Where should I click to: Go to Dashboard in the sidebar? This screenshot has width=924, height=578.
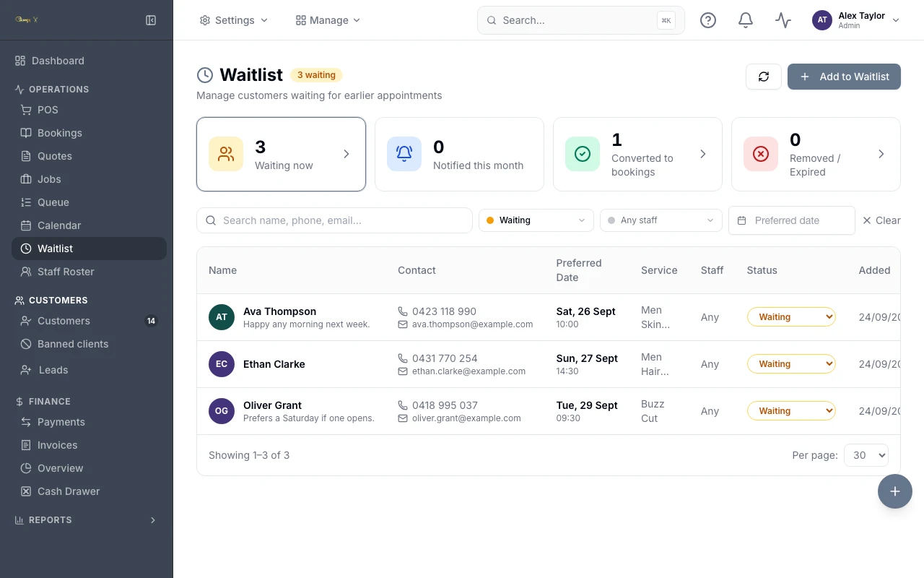(x=87, y=61)
